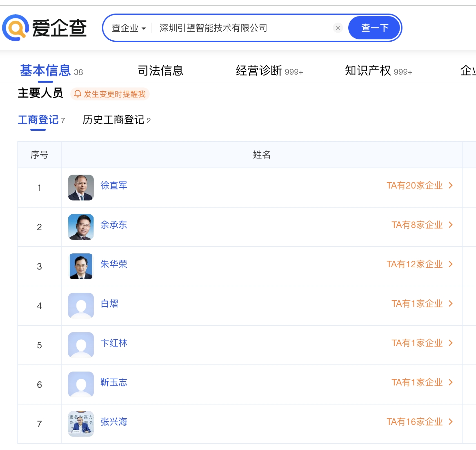Click the 发生变更时提醒我 bell reminder
The width and height of the screenshot is (476, 450).
click(x=110, y=94)
